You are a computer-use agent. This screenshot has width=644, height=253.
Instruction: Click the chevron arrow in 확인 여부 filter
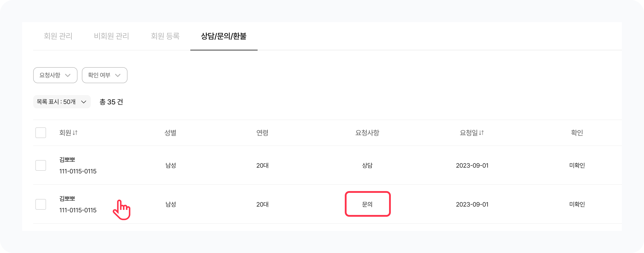[x=118, y=75]
